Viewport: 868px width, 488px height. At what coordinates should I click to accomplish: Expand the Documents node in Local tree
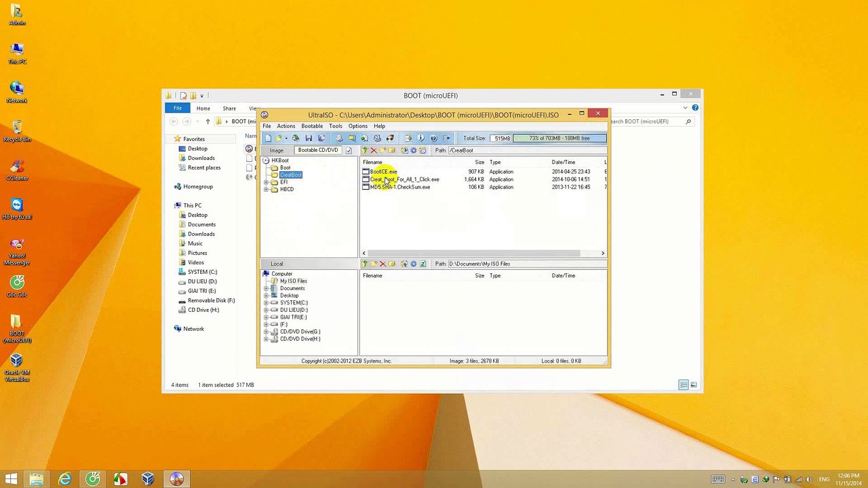pyautogui.click(x=267, y=289)
